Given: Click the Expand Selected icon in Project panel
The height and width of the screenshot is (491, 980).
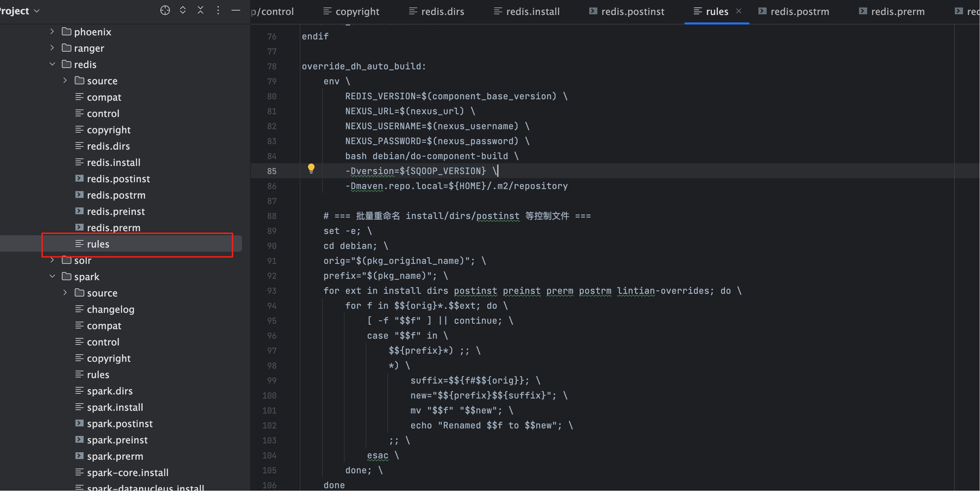Looking at the screenshot, I should click(x=182, y=10).
